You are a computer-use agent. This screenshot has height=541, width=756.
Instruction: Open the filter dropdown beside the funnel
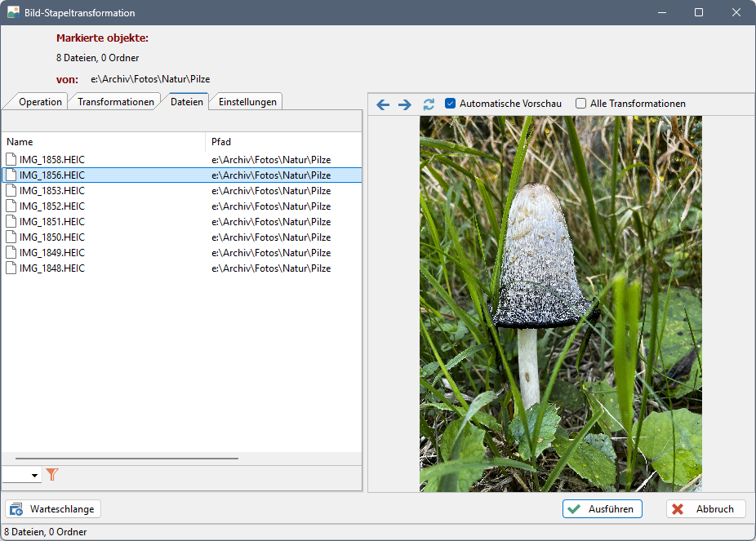pos(34,475)
